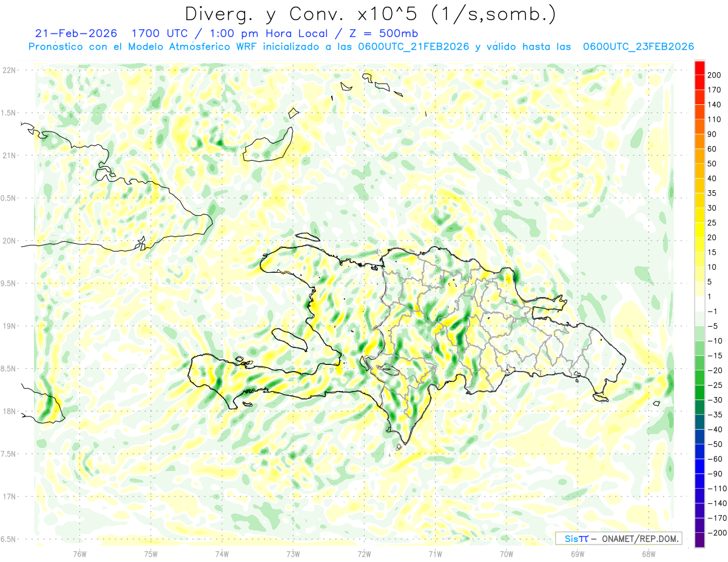
Task: Click the 8.5N latitude axis label
Action: [x=9, y=369]
